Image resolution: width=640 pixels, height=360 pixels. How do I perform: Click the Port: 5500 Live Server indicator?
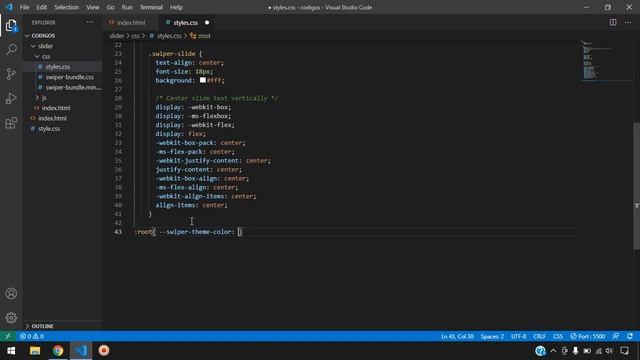(588, 336)
